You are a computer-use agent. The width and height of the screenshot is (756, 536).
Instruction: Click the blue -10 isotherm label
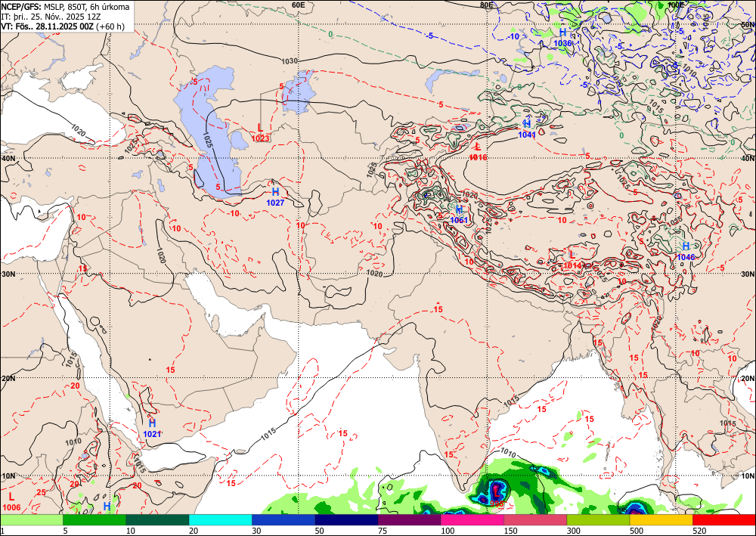[x=514, y=36]
